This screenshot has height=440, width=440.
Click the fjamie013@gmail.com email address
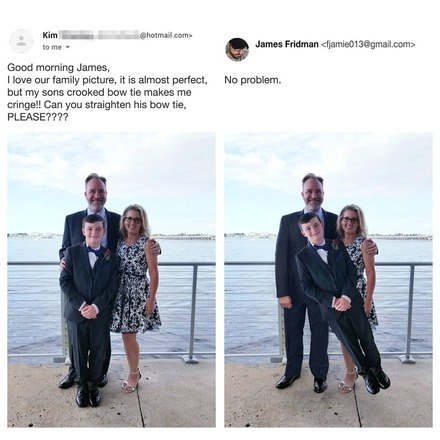[368, 44]
